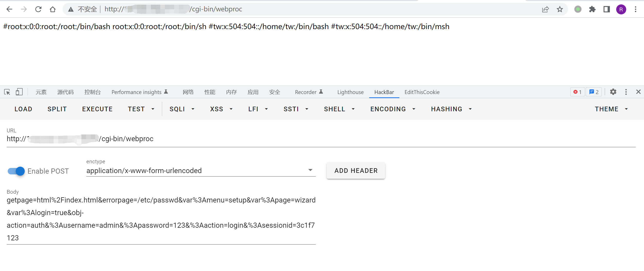Activate the DevTools element inspector icon
644x271 pixels.
(x=7, y=92)
